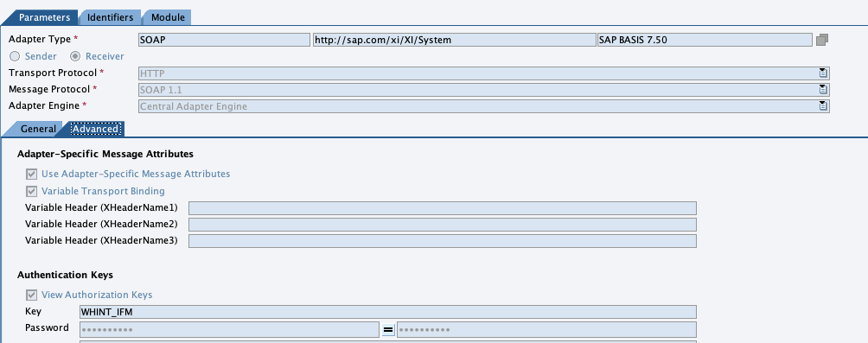Viewport: 868px width, 343px height.
Task: Click the Central Adapter Engine field
Action: point(483,106)
